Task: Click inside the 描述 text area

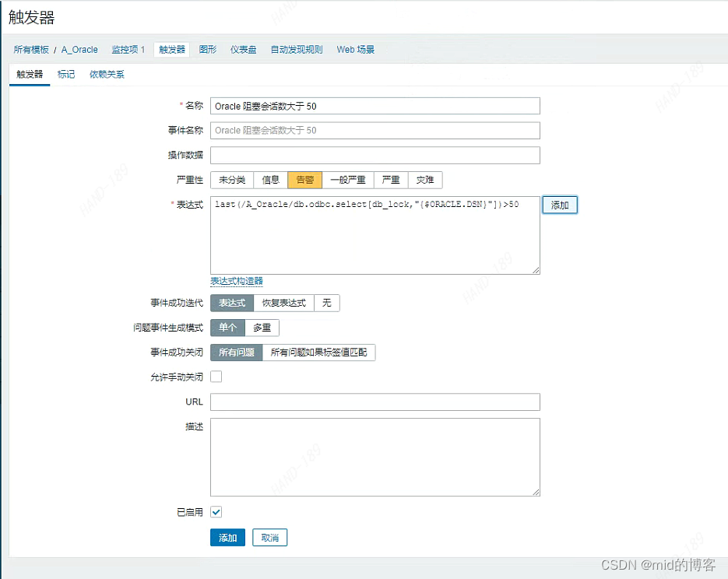Action: (375, 457)
